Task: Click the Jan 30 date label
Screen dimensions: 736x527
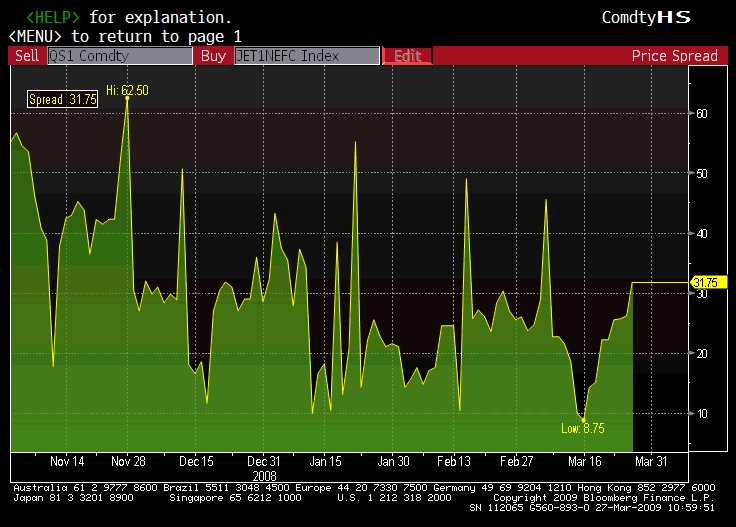Action: (393, 461)
